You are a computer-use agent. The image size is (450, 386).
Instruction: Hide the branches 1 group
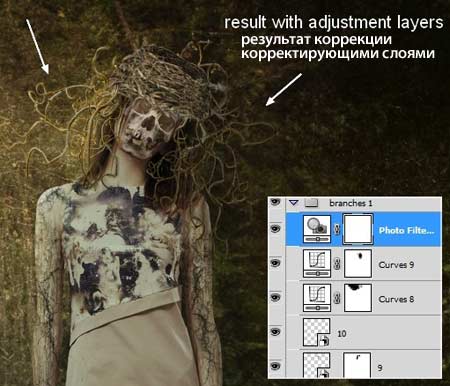pyautogui.click(x=275, y=202)
